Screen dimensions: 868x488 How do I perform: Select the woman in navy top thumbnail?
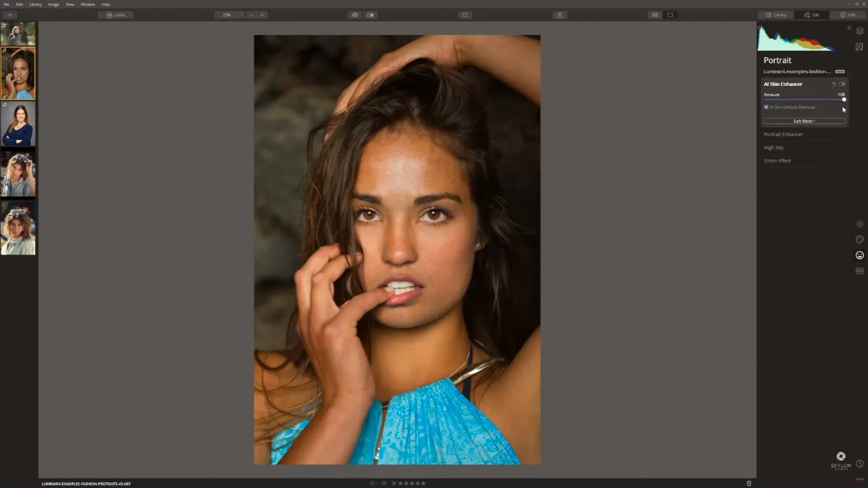click(x=18, y=125)
